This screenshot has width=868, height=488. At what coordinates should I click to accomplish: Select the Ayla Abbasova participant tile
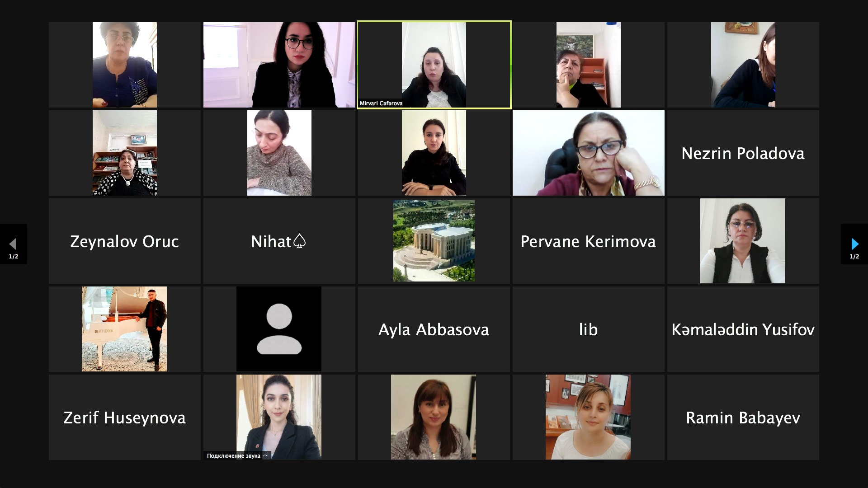pos(434,329)
